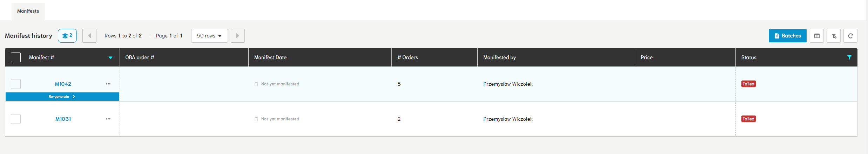Viewport: 868px width, 154px height.
Task: Click the layers count badge icon
Action: coord(67,36)
